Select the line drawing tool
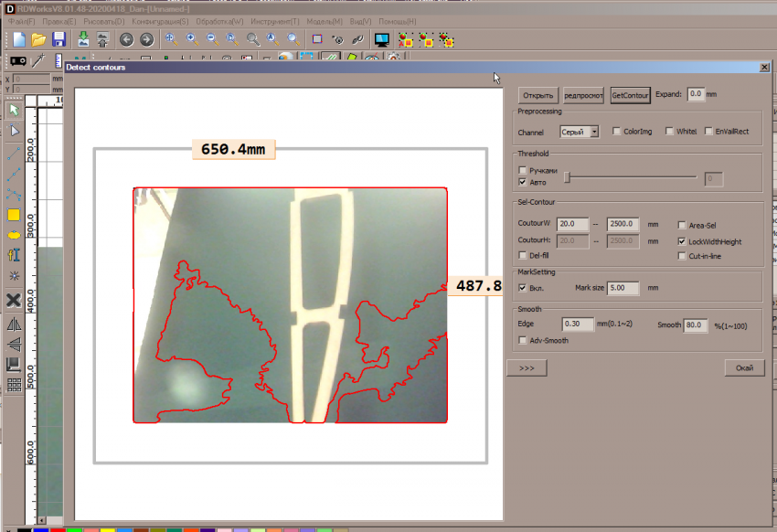 14,154
